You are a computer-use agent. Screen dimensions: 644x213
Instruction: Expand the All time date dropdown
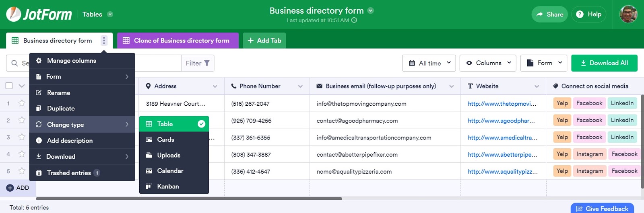click(x=429, y=63)
